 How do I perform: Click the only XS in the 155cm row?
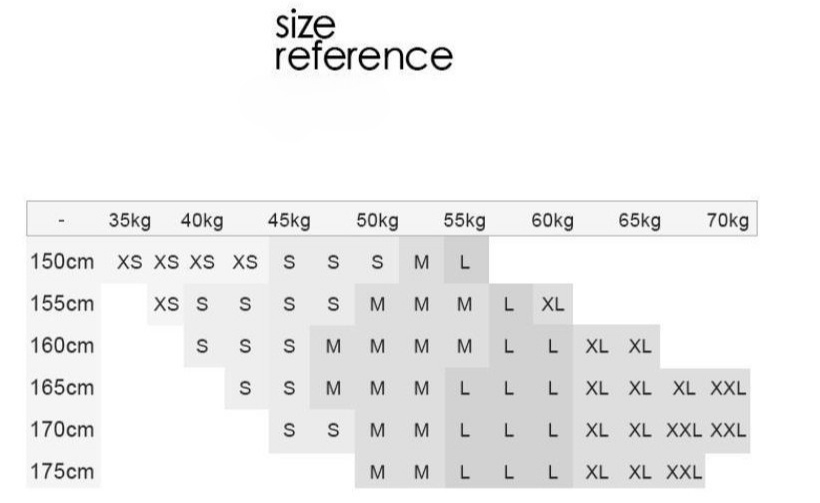(165, 305)
